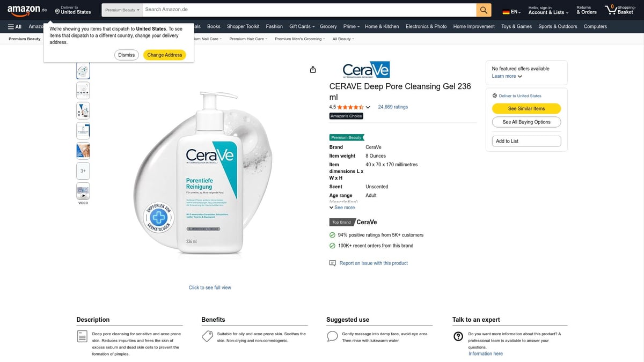This screenshot has width=644, height=362.
Task: Click the Benefits hand icon
Action: point(207,336)
